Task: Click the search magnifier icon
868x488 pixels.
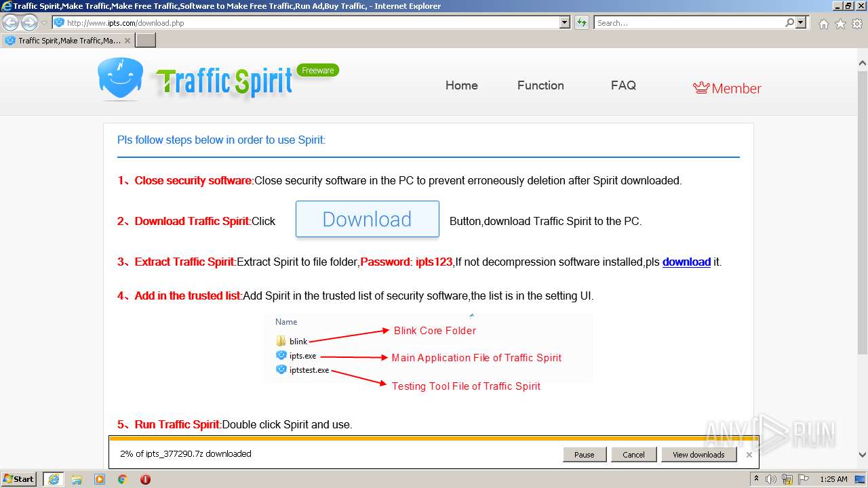Action: [789, 22]
